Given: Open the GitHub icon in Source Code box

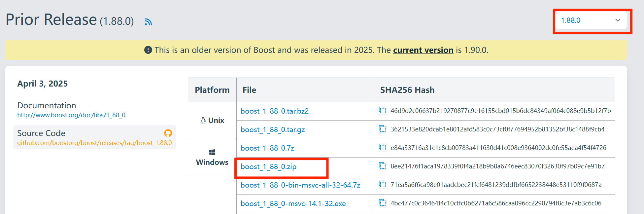Looking at the screenshot, I should [x=168, y=133].
